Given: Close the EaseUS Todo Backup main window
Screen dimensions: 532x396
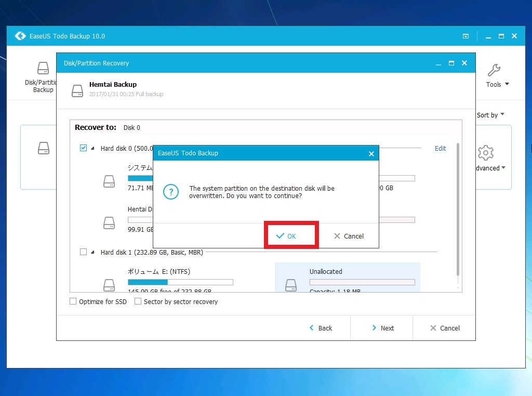Looking at the screenshot, I should tap(514, 36).
